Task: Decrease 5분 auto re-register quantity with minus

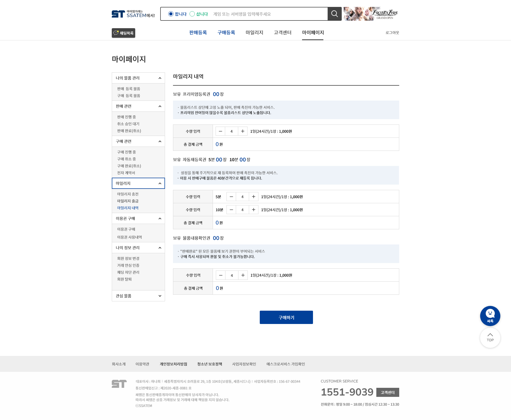Action: tap(231, 197)
